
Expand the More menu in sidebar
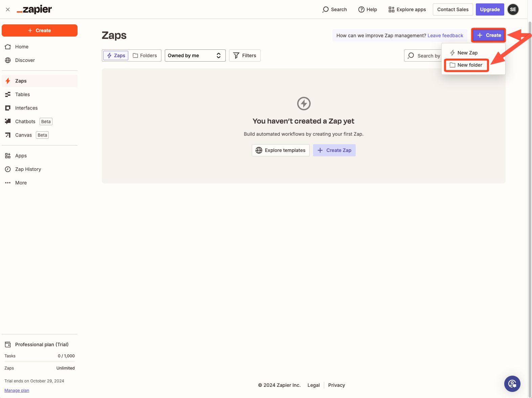coord(40,183)
